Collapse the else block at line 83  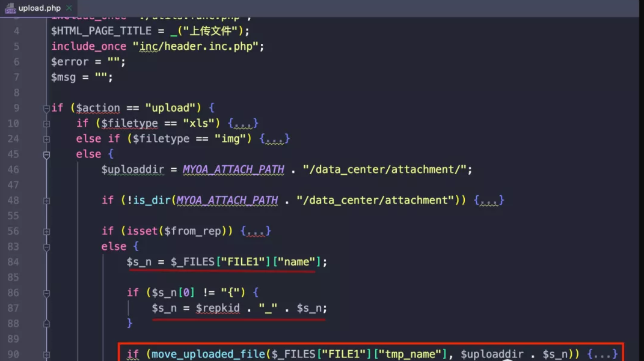[46, 247]
